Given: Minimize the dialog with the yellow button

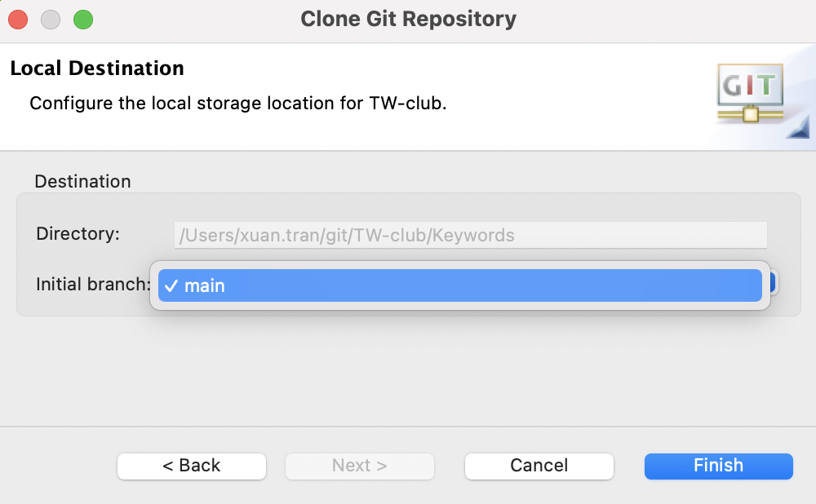Looking at the screenshot, I should point(51,19).
